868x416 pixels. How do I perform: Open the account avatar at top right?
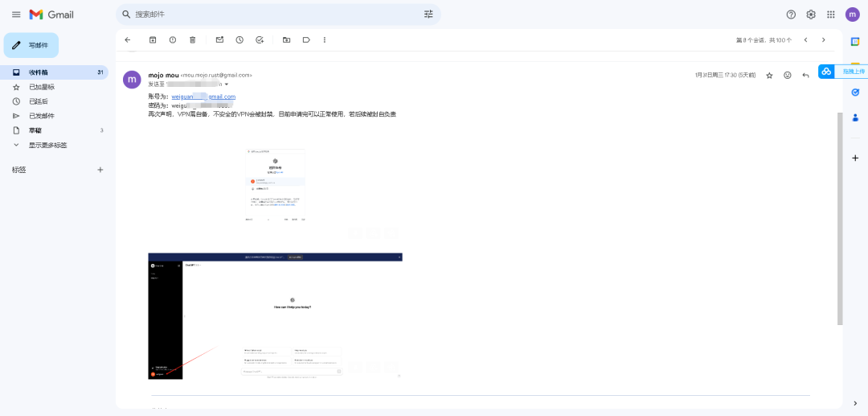pyautogui.click(x=853, y=14)
